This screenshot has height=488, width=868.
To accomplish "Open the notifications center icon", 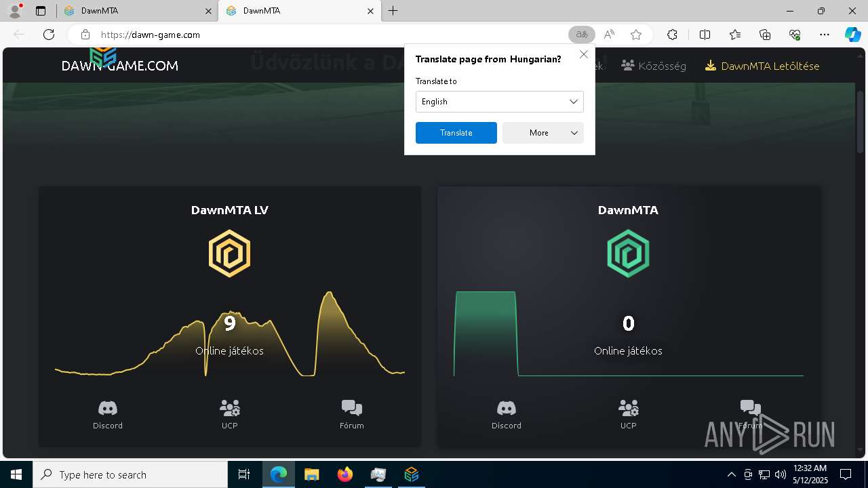I will click(846, 474).
